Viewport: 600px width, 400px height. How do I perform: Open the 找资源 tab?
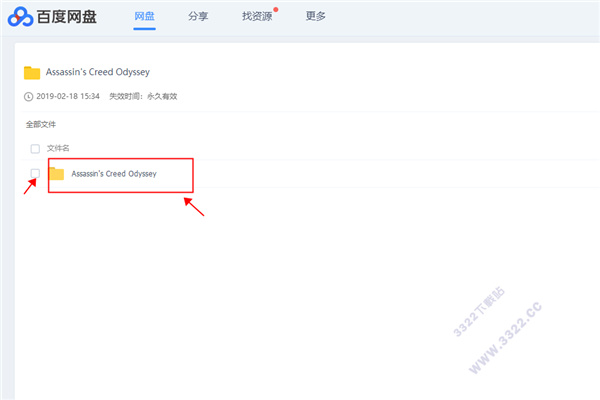click(x=257, y=16)
